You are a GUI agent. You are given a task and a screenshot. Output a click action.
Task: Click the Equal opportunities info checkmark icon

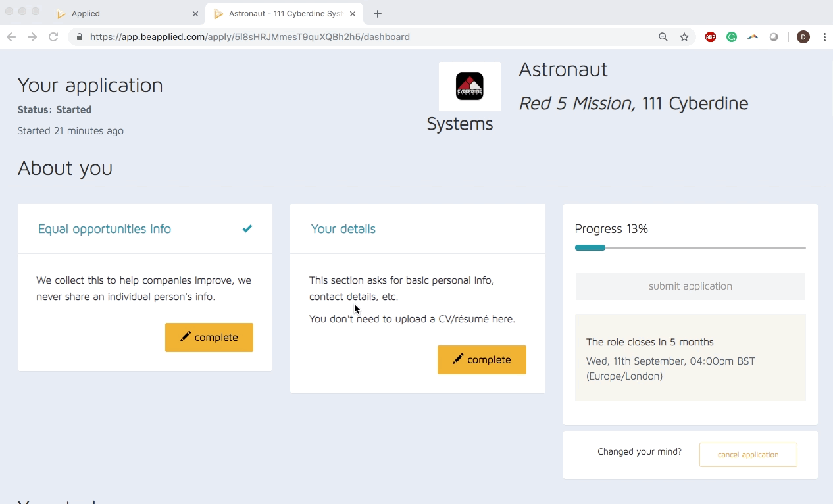coord(247,229)
